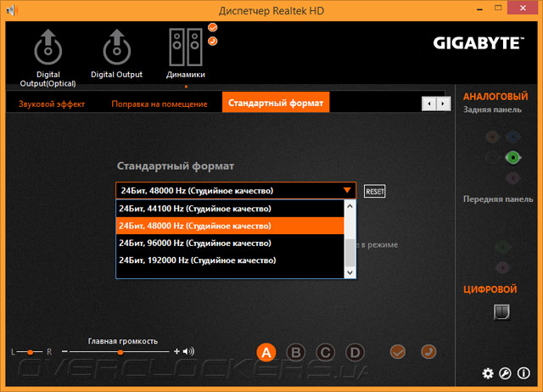
Task: Click the dropdown list scroll up arrow
Action: tap(350, 206)
